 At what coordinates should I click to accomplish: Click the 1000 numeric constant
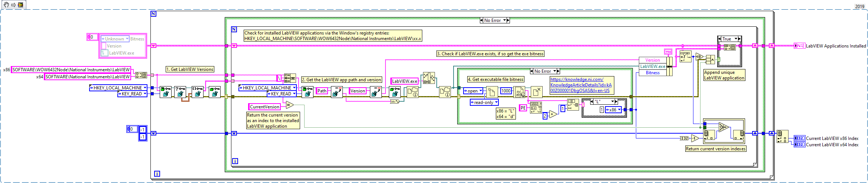click(506, 91)
